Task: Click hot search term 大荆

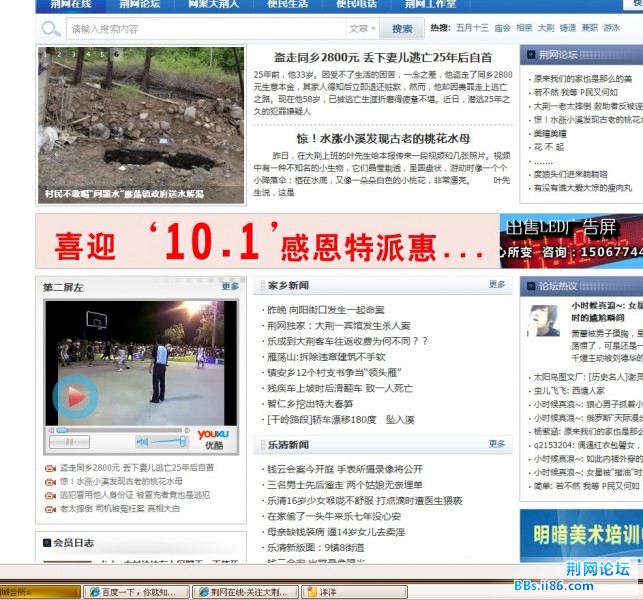Action: 546,27
